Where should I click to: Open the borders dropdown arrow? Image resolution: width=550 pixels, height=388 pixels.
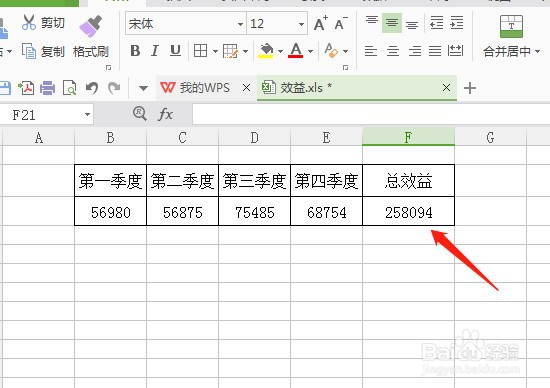tap(215, 52)
